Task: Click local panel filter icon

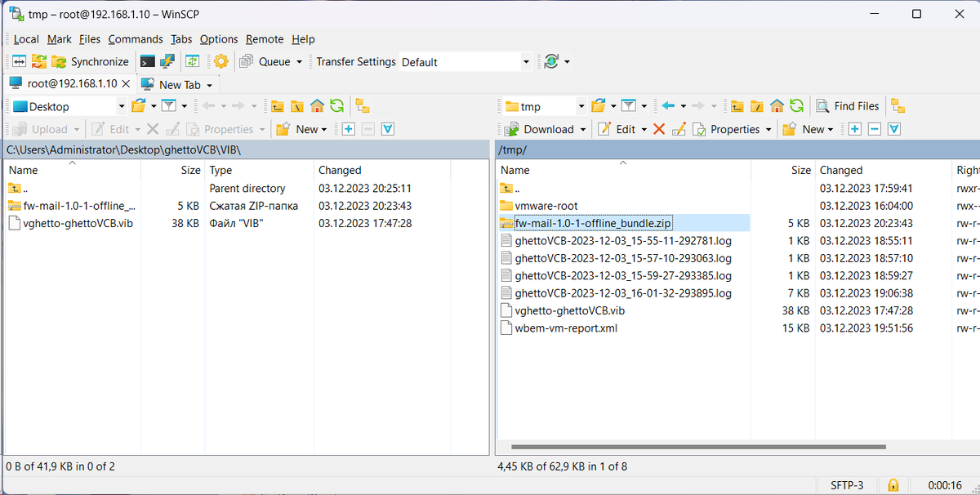Action: 168,106
